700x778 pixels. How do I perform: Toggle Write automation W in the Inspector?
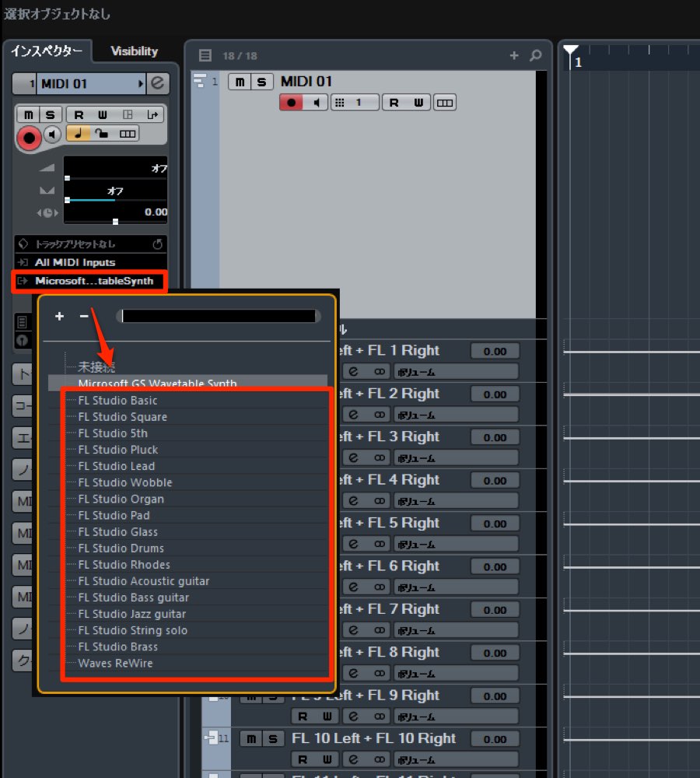[102, 114]
